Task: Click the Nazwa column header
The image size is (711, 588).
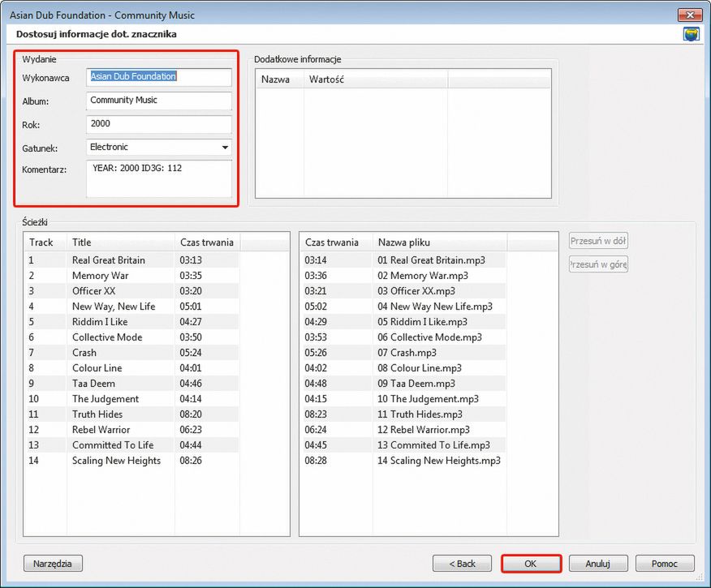Action: click(x=279, y=79)
